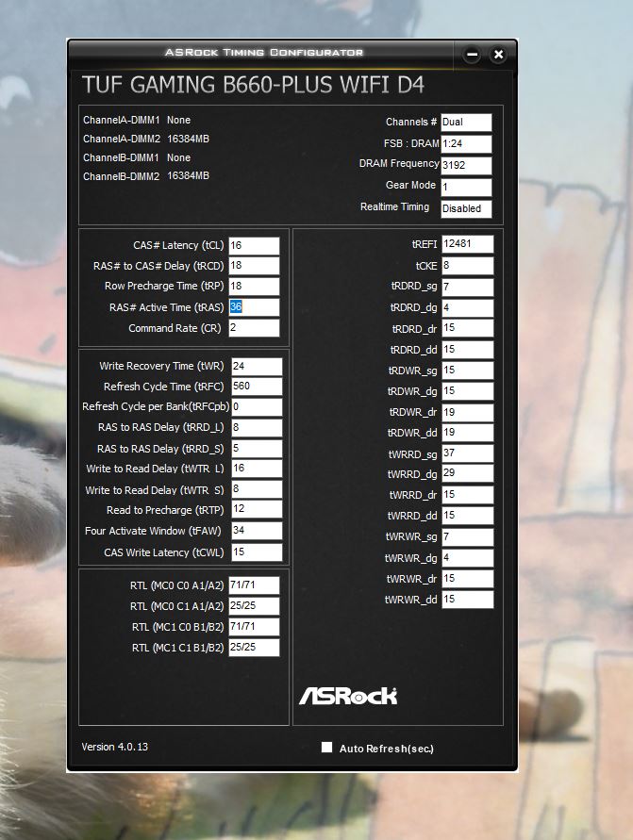
Task: Focus the tWRWR_sg field
Action: [x=468, y=536]
